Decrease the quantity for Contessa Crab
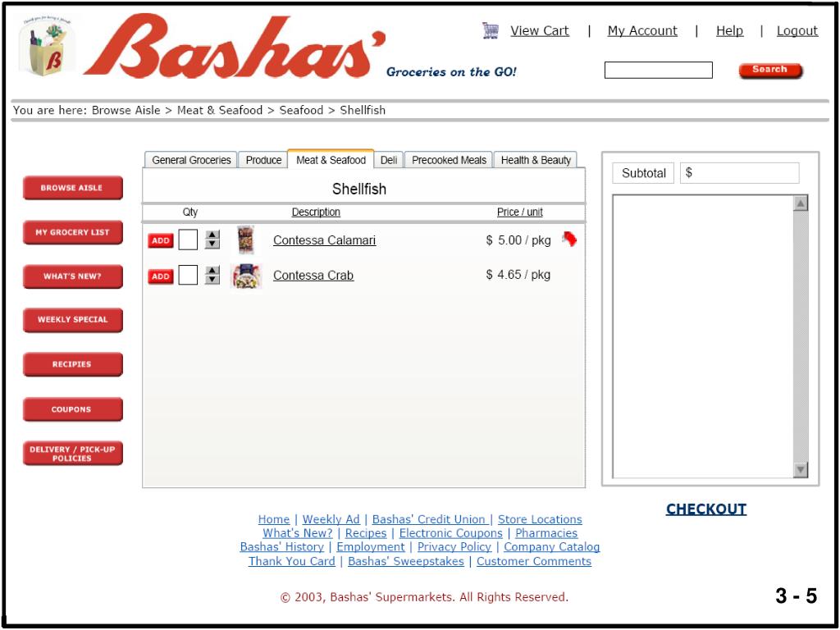 click(x=212, y=280)
